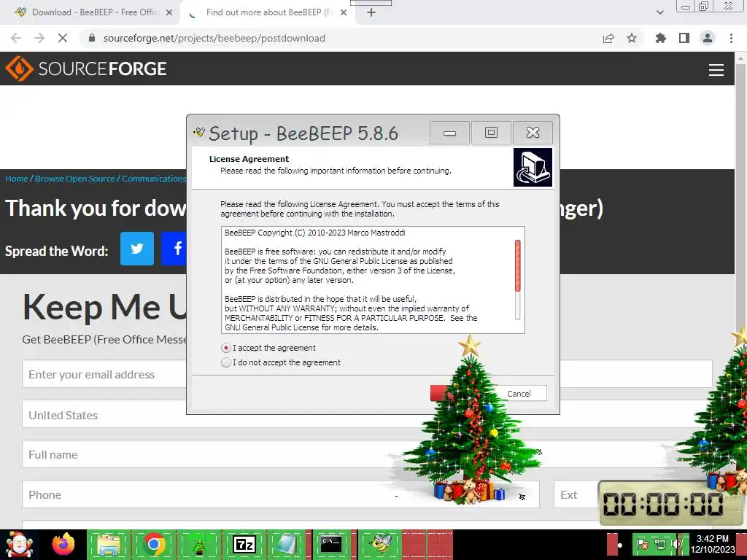Launch Firefox from the taskbar

(63, 544)
